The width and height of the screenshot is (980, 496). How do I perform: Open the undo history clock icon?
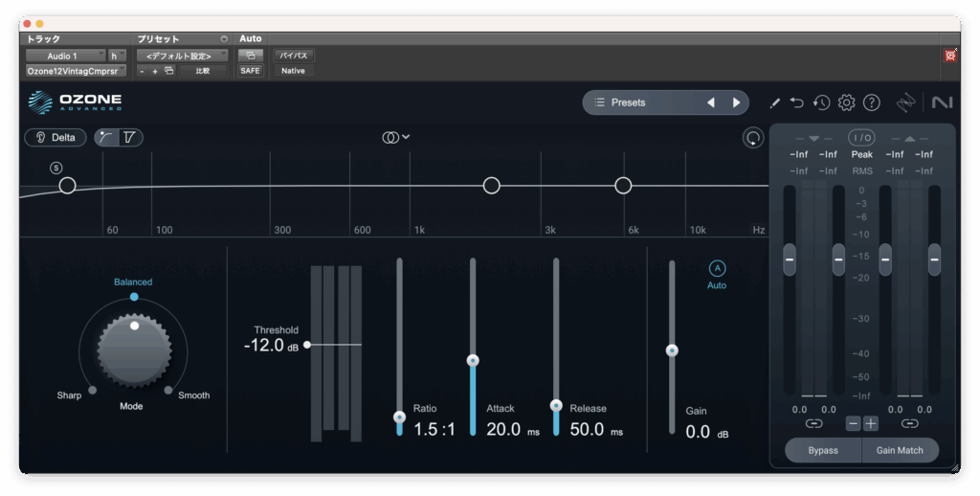[x=821, y=102]
